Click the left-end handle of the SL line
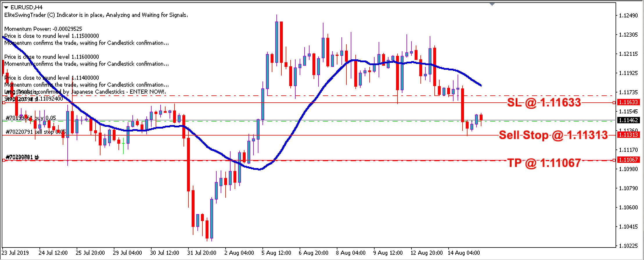Image resolution: width=644 pixels, height=260 pixels. click(x=4, y=103)
